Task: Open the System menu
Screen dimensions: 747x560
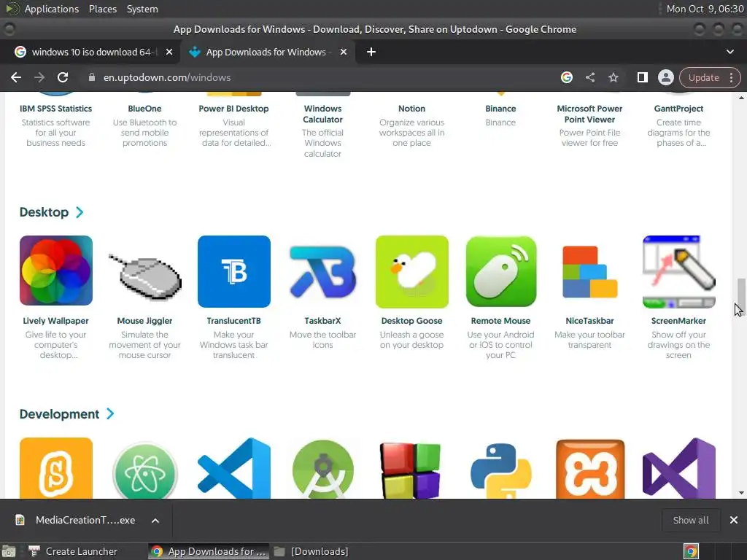Action: coord(142,9)
